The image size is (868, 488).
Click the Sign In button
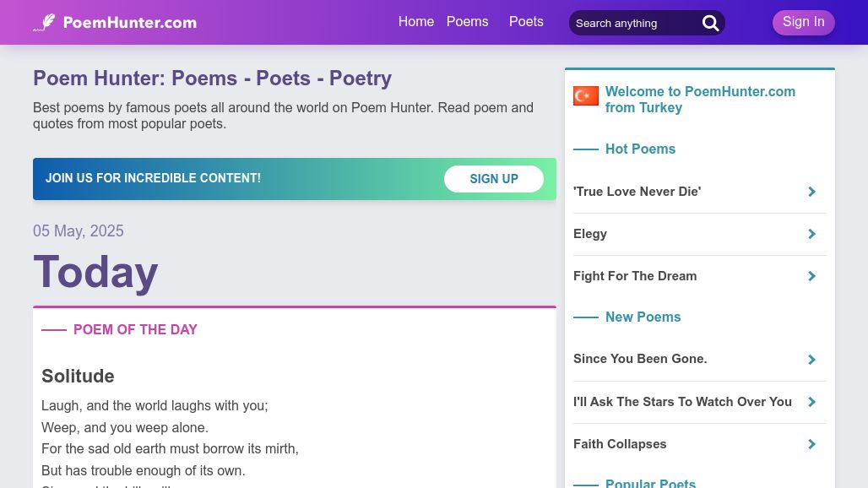pyautogui.click(x=804, y=22)
